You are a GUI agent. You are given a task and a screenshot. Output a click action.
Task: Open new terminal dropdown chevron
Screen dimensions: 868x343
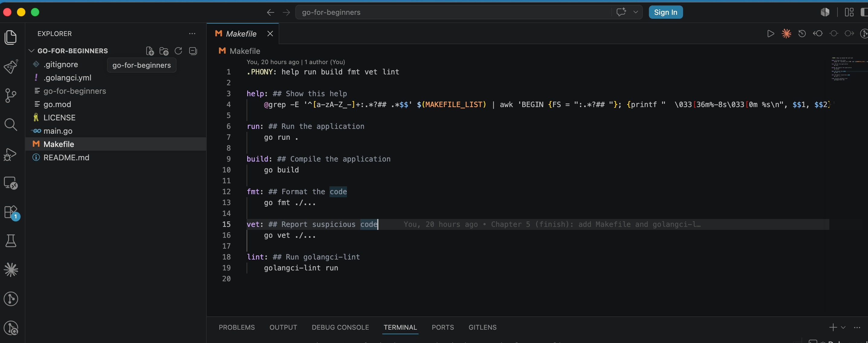[843, 328]
